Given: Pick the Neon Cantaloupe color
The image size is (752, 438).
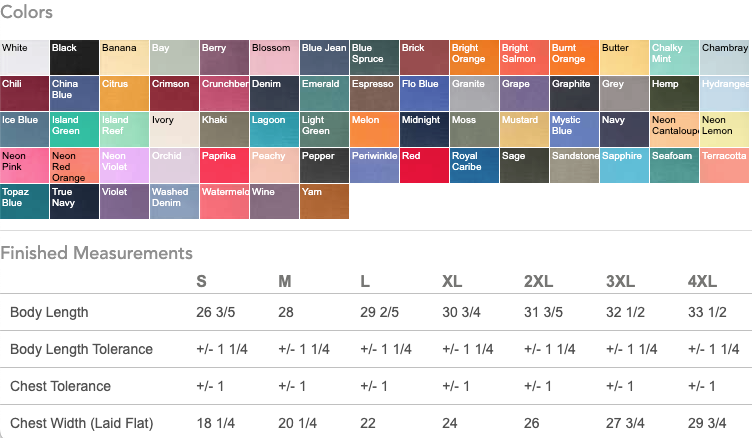Looking at the screenshot, I should click(674, 129).
